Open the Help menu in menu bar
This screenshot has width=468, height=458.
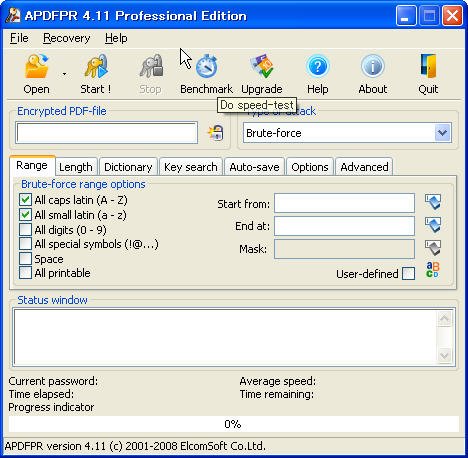(116, 38)
